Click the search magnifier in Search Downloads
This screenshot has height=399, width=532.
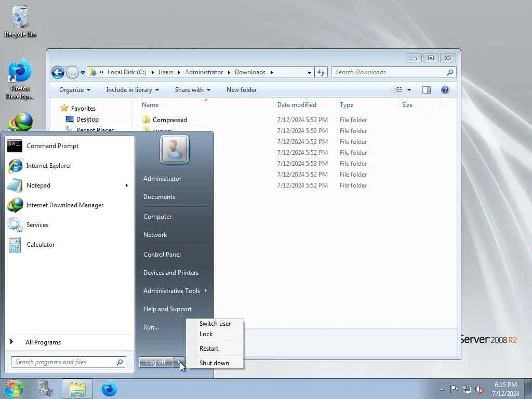[450, 72]
